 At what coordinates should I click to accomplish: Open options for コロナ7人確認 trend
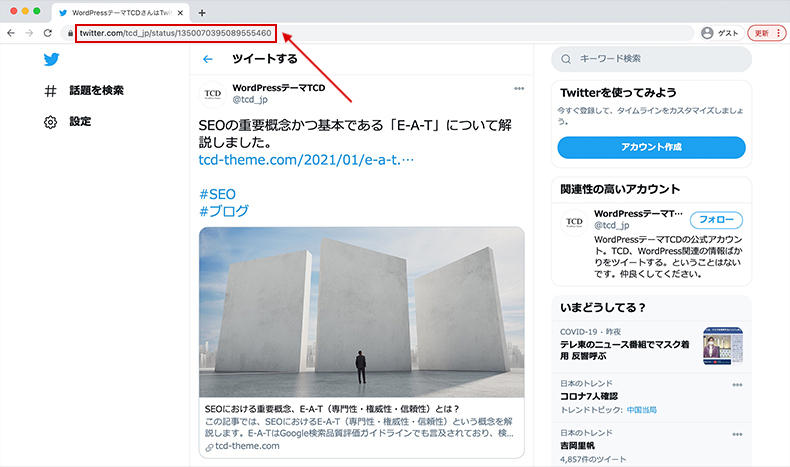tap(737, 385)
